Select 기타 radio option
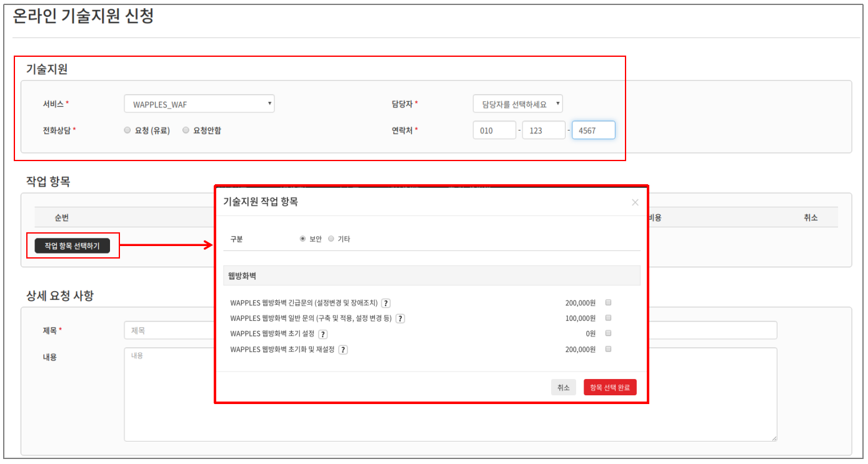 click(x=331, y=239)
